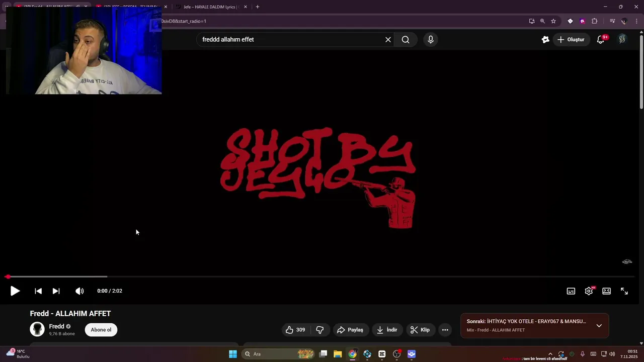Image resolution: width=644 pixels, height=362 pixels.
Task: Like the video with 309 likes
Action: pos(295,330)
